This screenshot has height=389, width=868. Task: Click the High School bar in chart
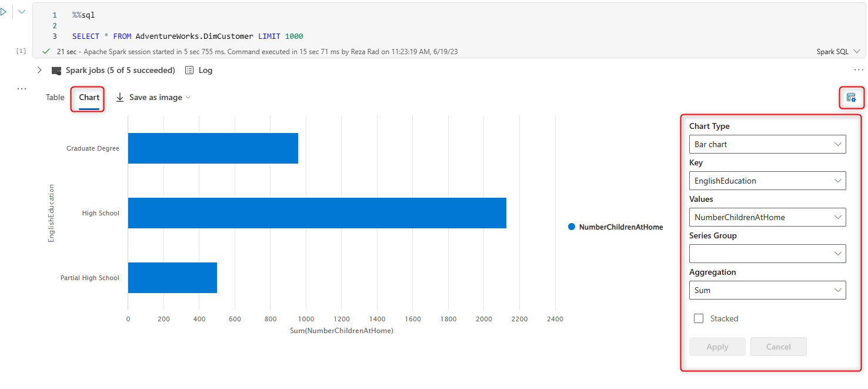317,213
